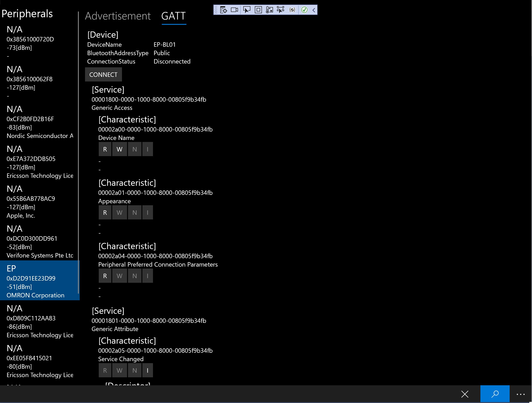This screenshot has height=403, width=532.
Task: Click service UUID 00001801-0000-1000-8000-00805f9b34fb
Action: pyautogui.click(x=149, y=321)
